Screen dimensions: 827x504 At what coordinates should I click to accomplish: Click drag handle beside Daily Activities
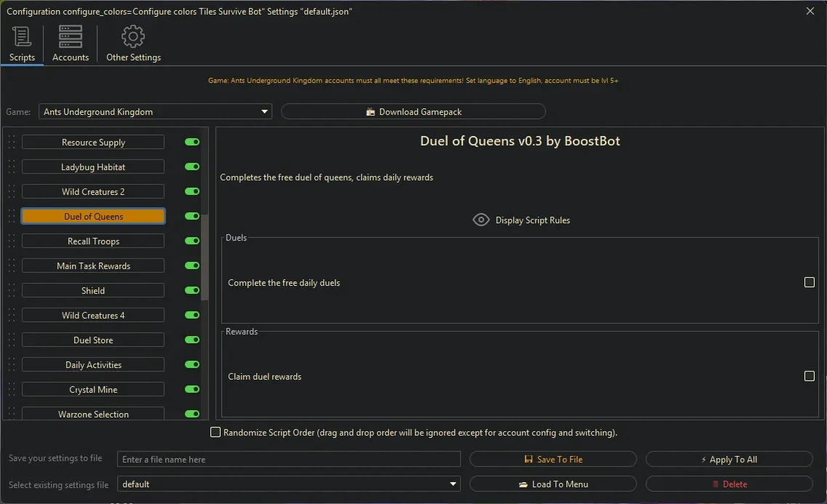12,365
